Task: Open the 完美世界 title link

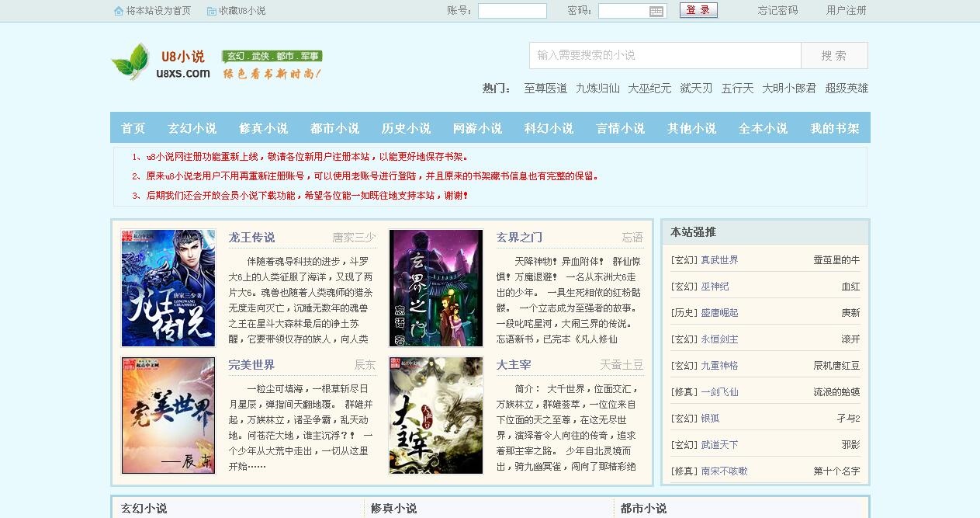Action: point(251,365)
